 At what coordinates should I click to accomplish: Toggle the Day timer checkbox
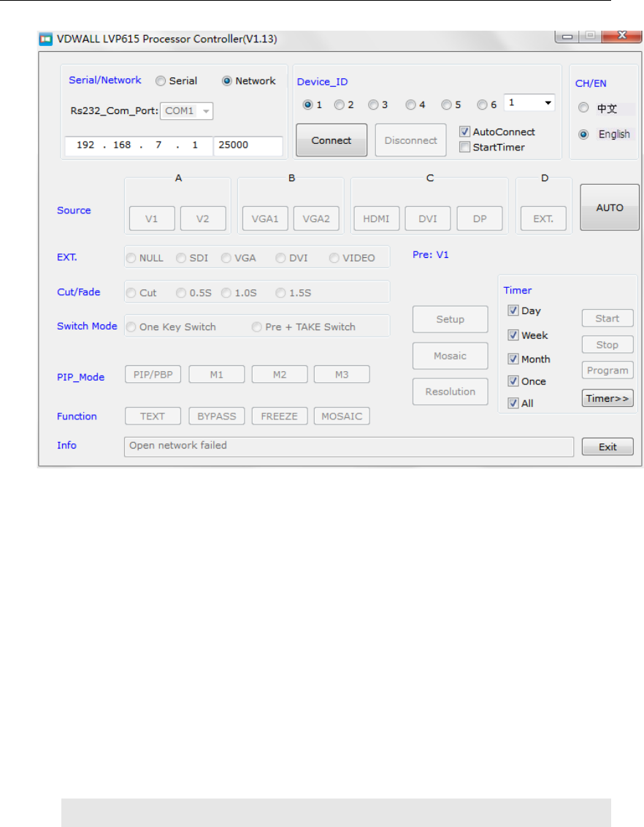point(513,310)
